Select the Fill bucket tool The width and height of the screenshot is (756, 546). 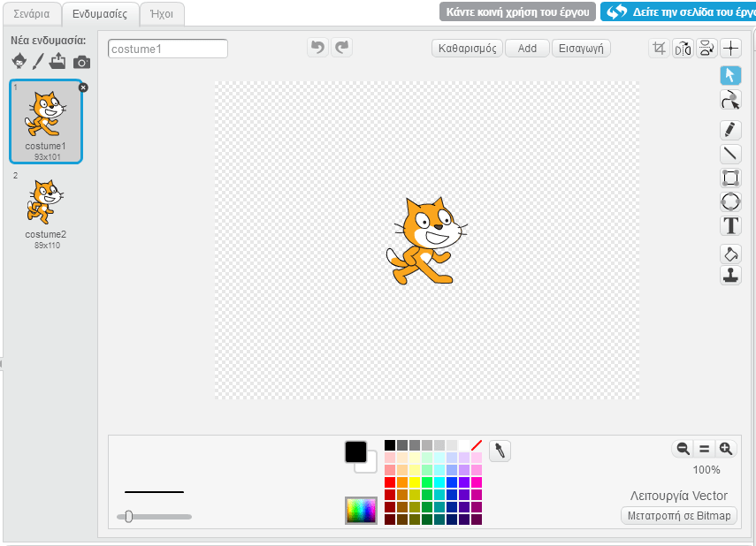point(730,254)
